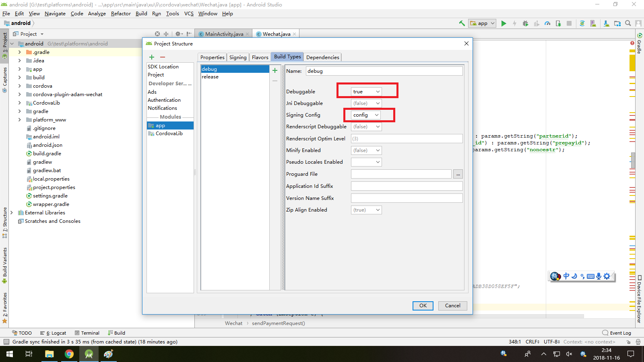Click the Scroll from Source target icon
The height and width of the screenshot is (362, 644).
point(157,34)
